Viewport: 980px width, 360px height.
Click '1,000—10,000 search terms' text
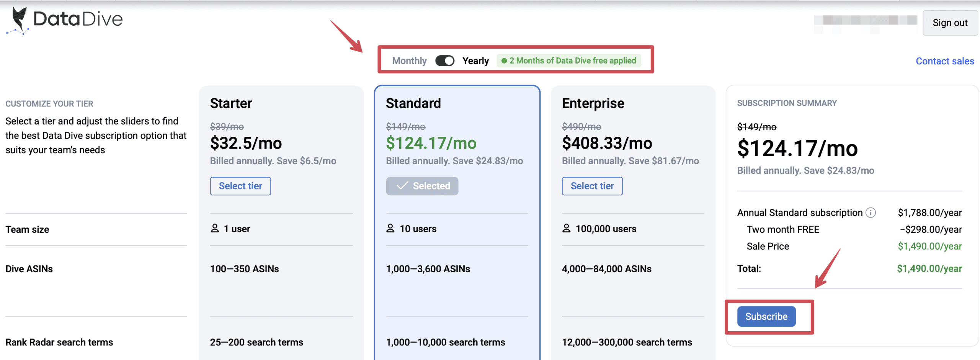446,342
